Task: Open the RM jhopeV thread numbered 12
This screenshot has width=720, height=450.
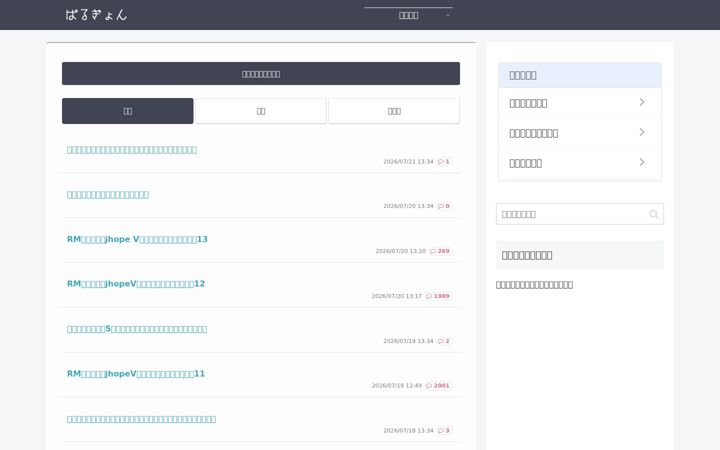Action: point(136,284)
